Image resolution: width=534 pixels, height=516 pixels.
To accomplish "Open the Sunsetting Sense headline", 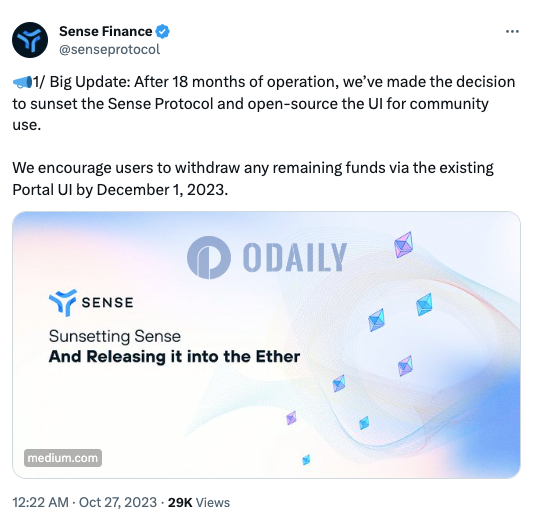I will [x=115, y=336].
